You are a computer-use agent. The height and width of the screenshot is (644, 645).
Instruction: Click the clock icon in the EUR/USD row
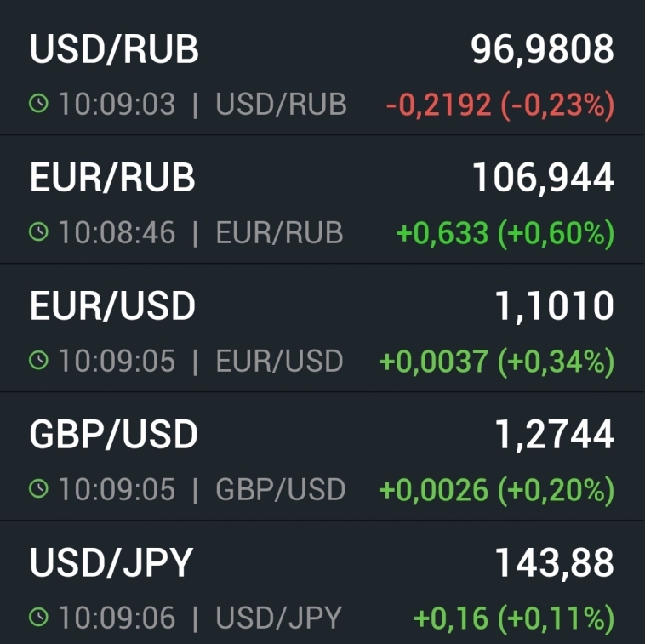pyautogui.click(x=38, y=362)
